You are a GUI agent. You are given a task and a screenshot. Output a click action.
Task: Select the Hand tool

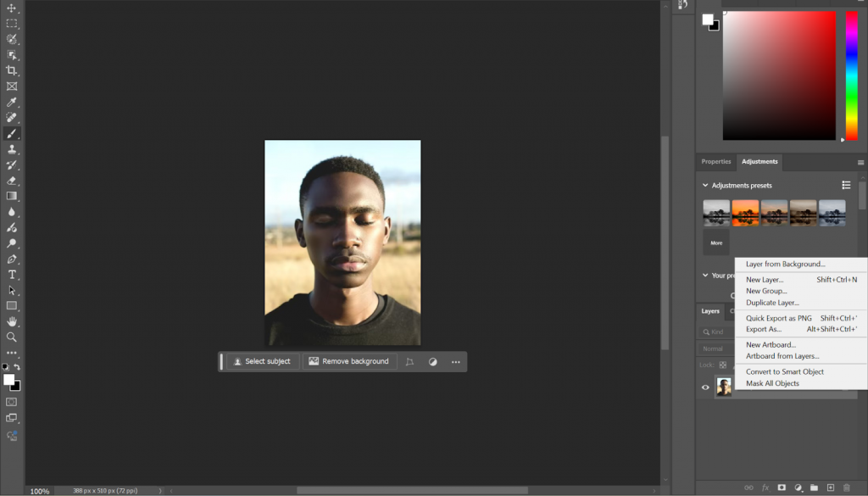(x=11, y=321)
